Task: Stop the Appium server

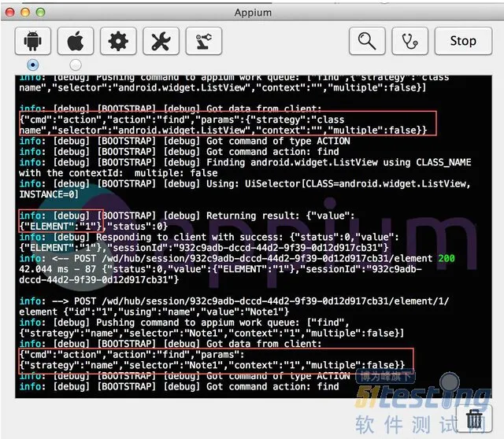Action: 463,41
